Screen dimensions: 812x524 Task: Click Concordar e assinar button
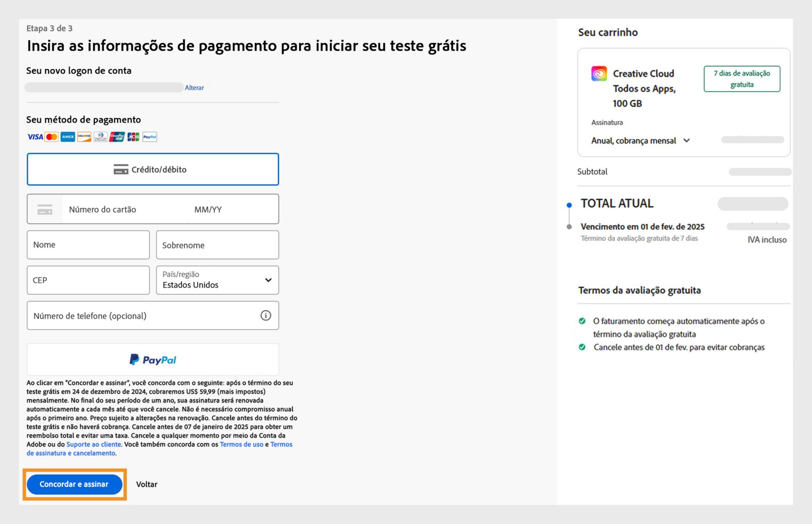74,484
